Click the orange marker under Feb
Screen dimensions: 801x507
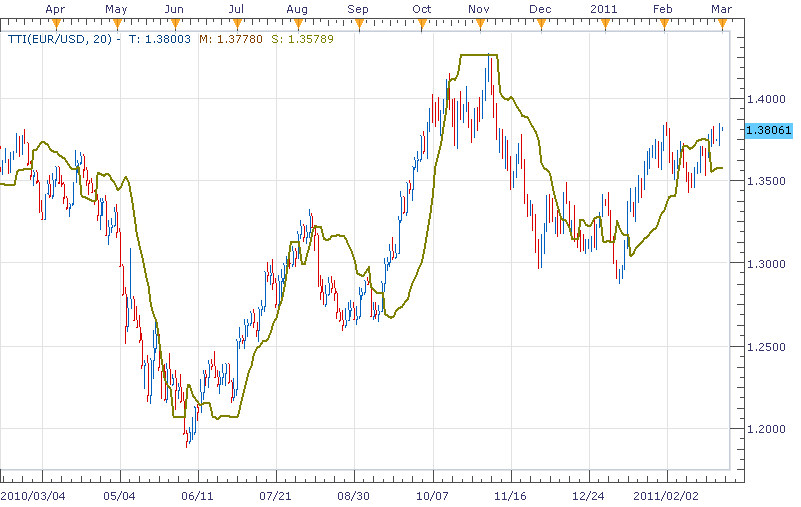(664, 24)
